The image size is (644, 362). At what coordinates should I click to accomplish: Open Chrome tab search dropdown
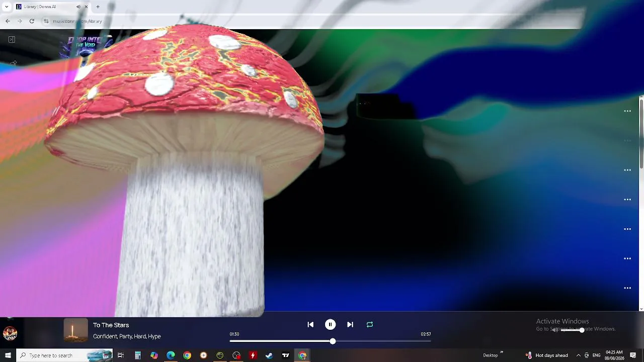tap(7, 7)
